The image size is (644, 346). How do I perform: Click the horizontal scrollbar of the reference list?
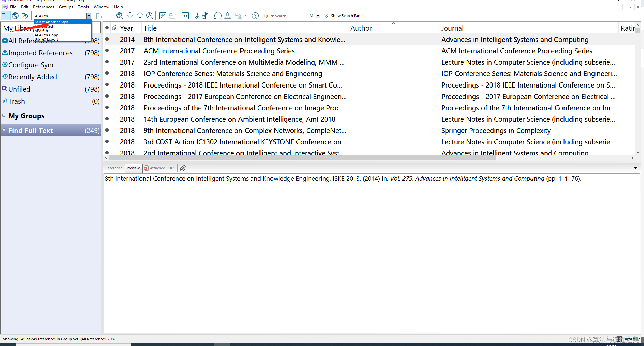pyautogui.click(x=302, y=158)
